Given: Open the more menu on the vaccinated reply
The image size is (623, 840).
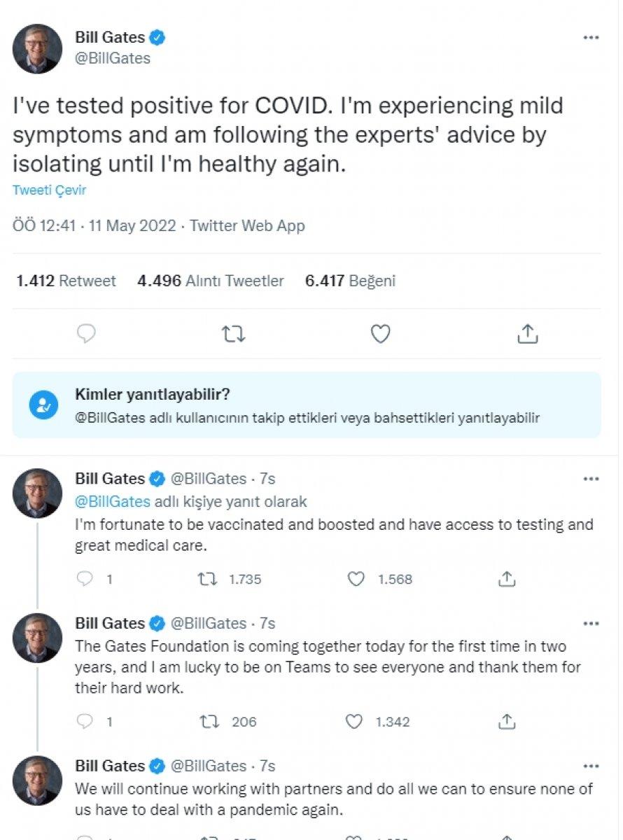Looking at the screenshot, I should point(591,479).
